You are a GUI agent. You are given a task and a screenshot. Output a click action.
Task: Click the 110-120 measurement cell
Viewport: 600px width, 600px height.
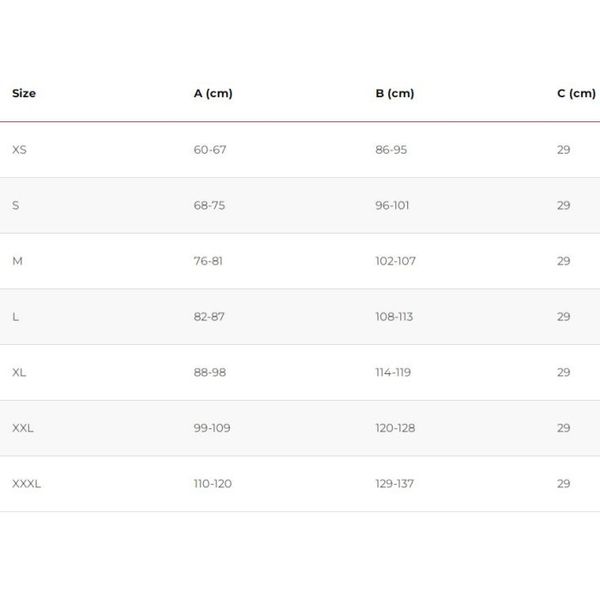pyautogui.click(x=213, y=484)
